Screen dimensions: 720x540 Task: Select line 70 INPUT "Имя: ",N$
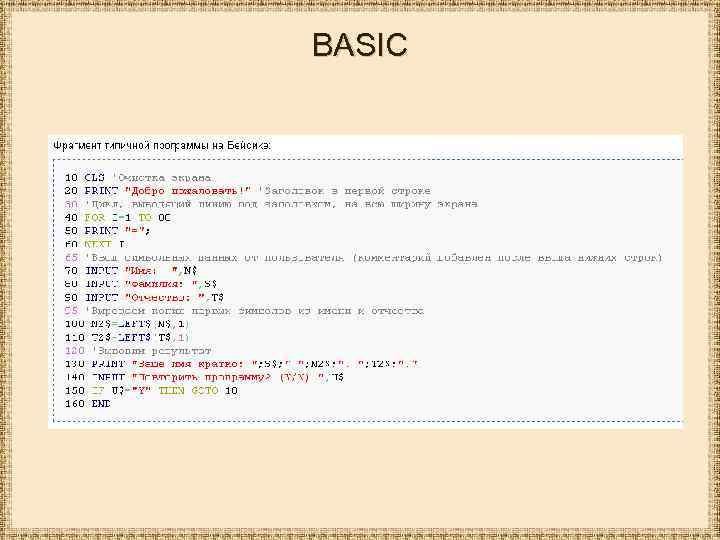(x=131, y=271)
